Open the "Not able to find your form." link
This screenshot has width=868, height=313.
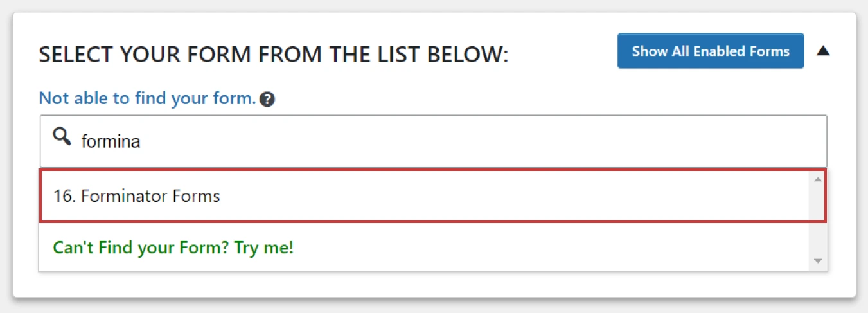(148, 99)
